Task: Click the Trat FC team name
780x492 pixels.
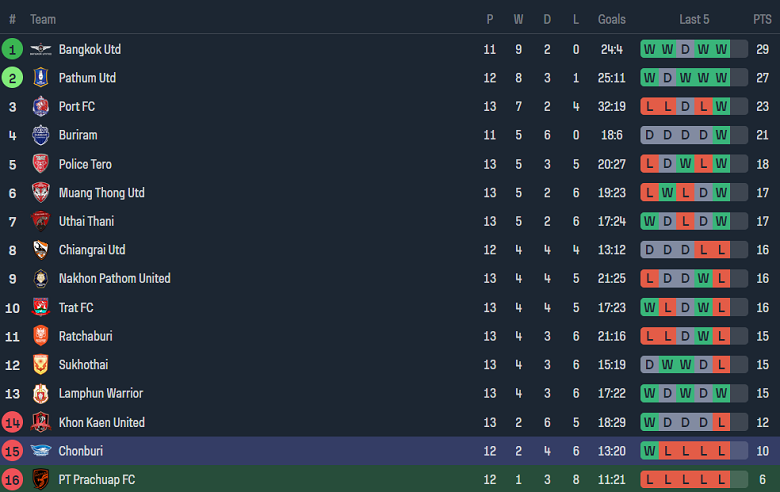Action: [x=76, y=307]
